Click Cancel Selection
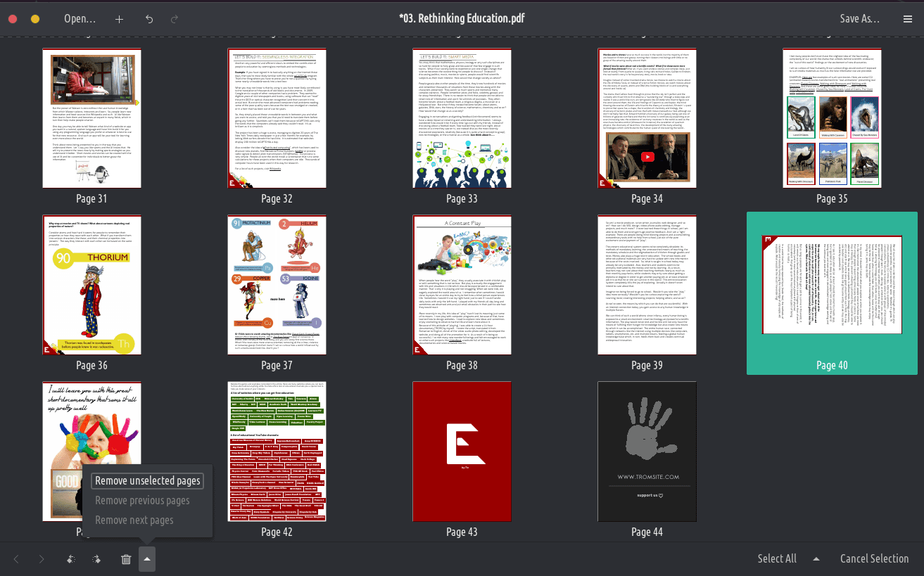 coord(874,559)
